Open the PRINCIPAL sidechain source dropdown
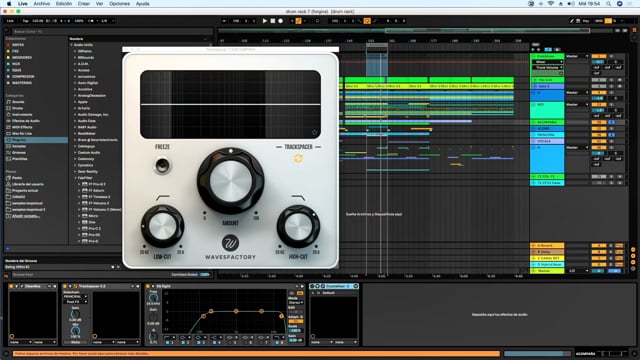640x360 pixels. click(75, 296)
